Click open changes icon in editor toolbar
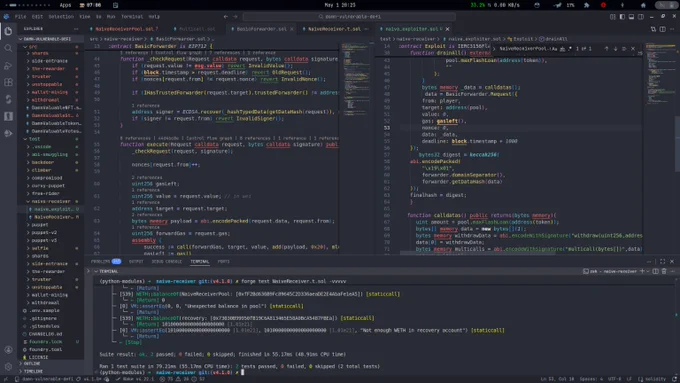 pos(654,29)
